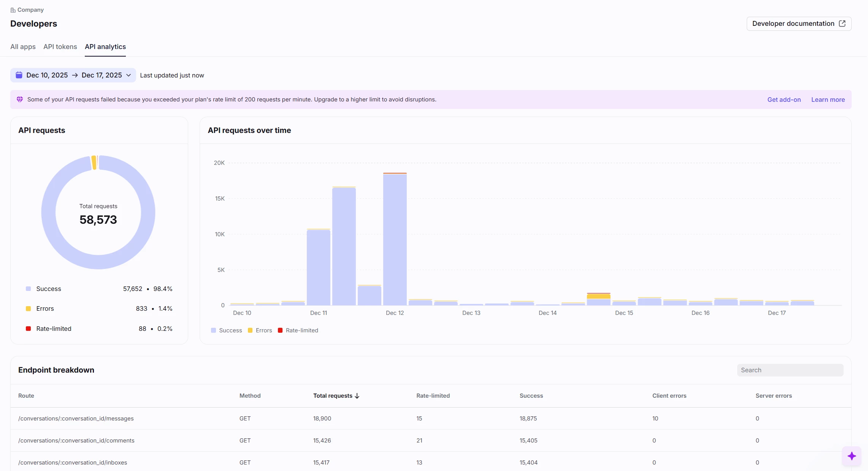The image size is (868, 471).
Task: Click the calendar icon in date picker
Action: click(19, 75)
